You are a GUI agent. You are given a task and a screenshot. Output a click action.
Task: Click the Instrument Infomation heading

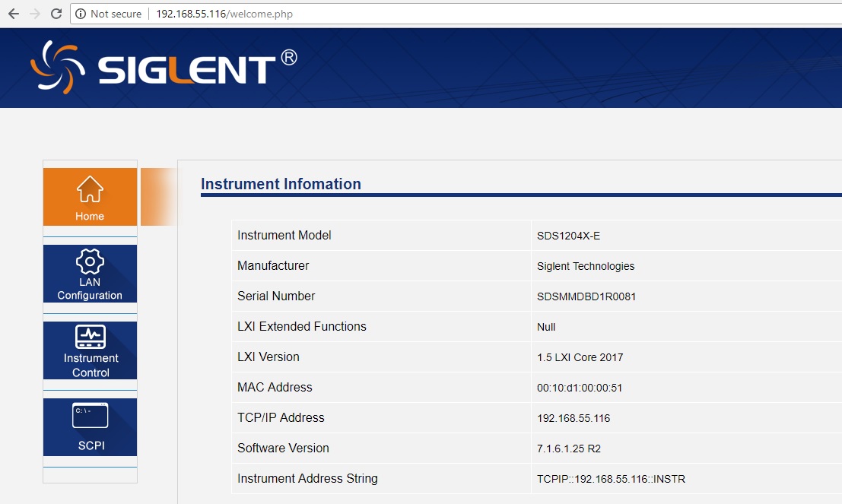coord(281,184)
